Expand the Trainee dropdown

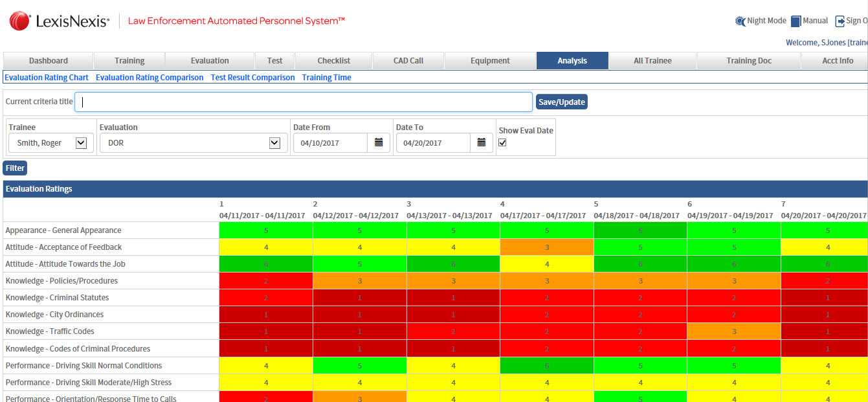point(81,143)
